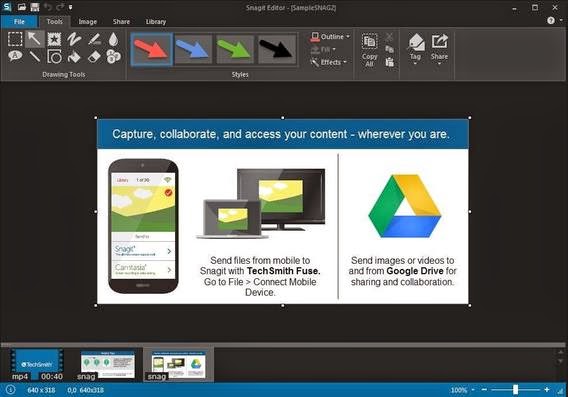The width and height of the screenshot is (568, 397).
Task: Click the blue banner headline in canvas
Action: (281, 134)
